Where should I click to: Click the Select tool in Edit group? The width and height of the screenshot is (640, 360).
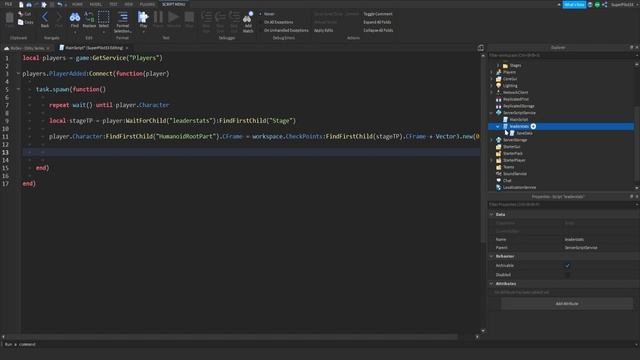click(104, 17)
